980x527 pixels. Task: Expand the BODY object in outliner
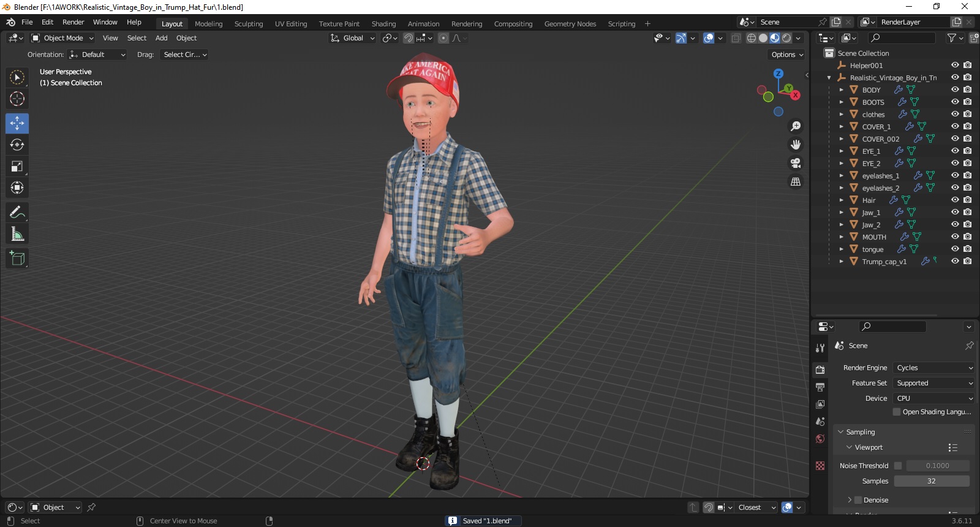pos(842,89)
